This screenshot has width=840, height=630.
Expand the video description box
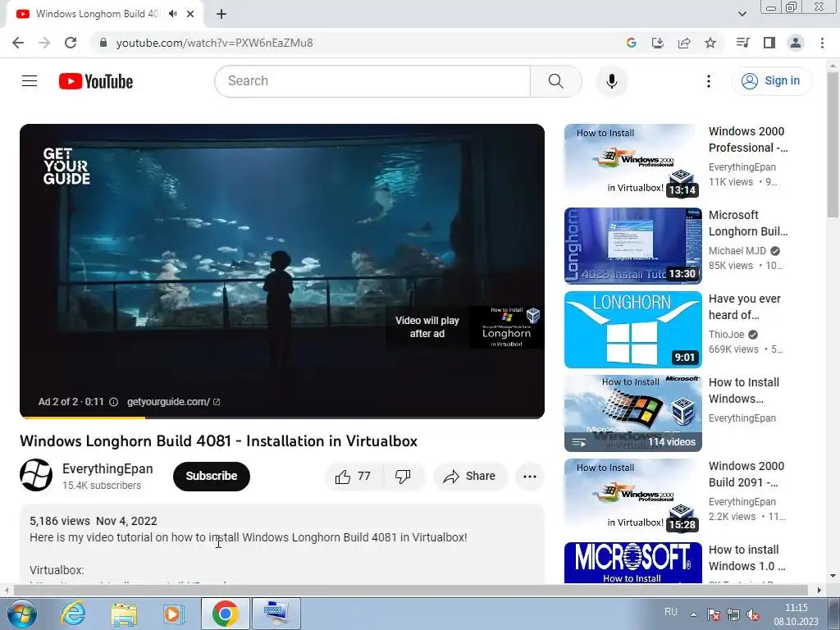282,544
